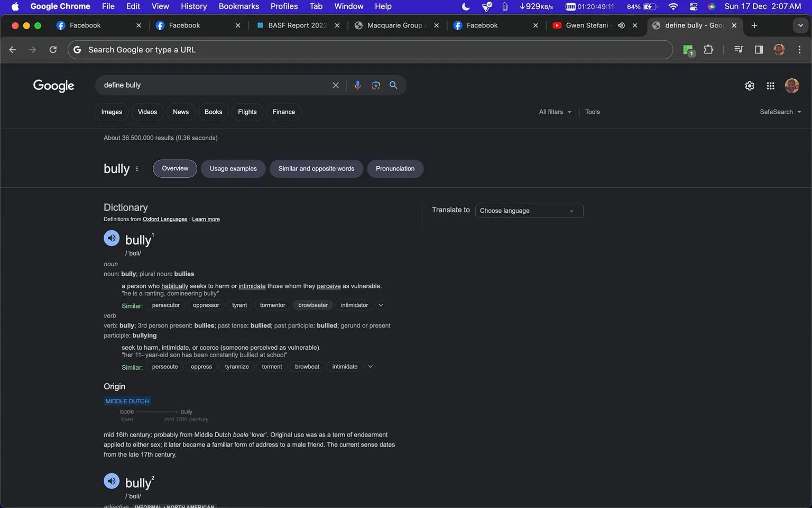Select the Usage examples chip

click(233, 169)
